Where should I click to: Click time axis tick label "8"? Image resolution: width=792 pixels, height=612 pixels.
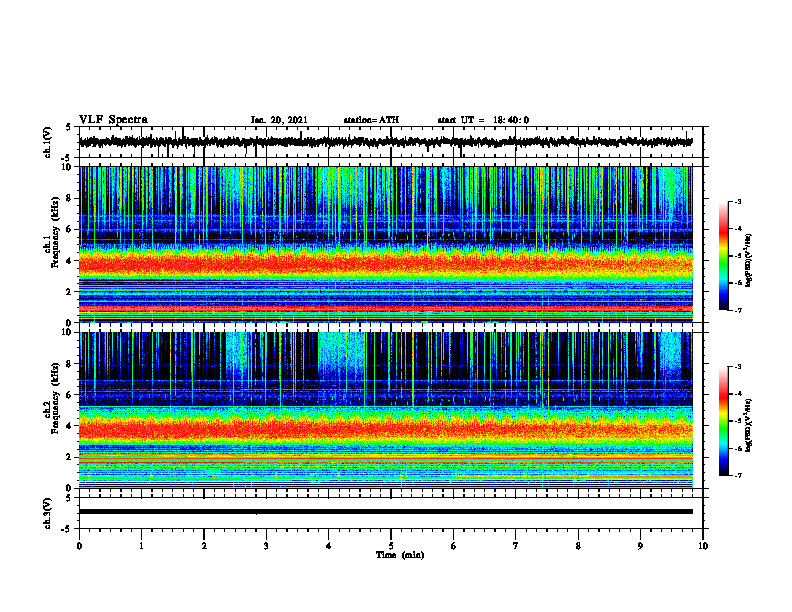click(x=578, y=546)
